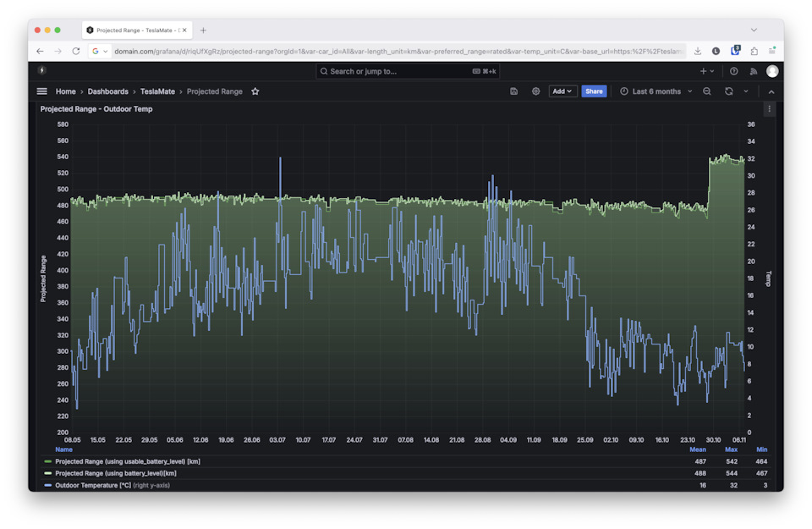Open the help question mark icon
812x529 pixels.
click(734, 71)
